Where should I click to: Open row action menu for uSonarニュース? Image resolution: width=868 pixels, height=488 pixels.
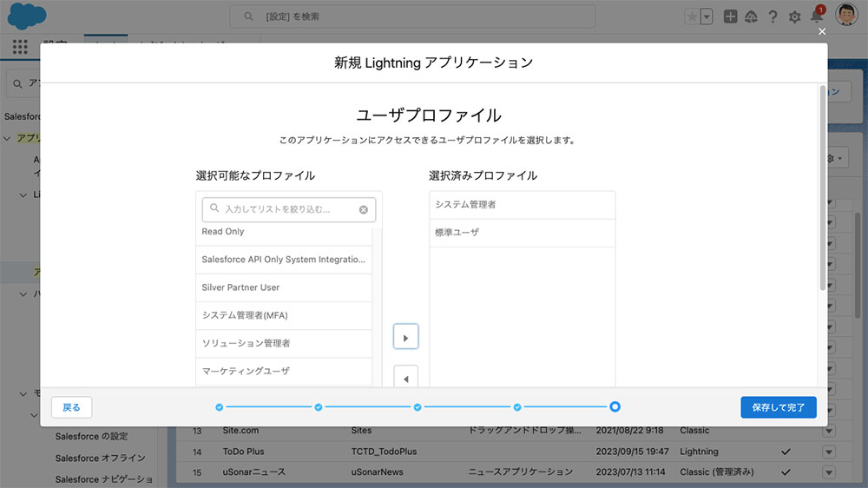(x=828, y=472)
